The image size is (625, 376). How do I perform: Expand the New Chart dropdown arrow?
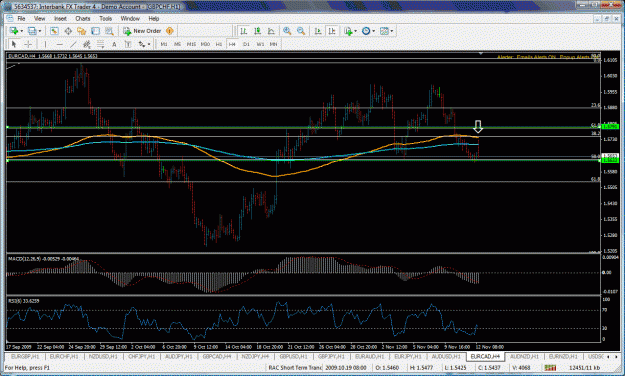tap(22, 31)
